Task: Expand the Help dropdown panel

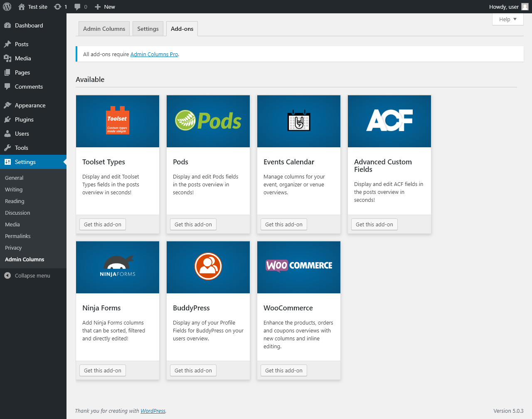Action: coord(507,19)
